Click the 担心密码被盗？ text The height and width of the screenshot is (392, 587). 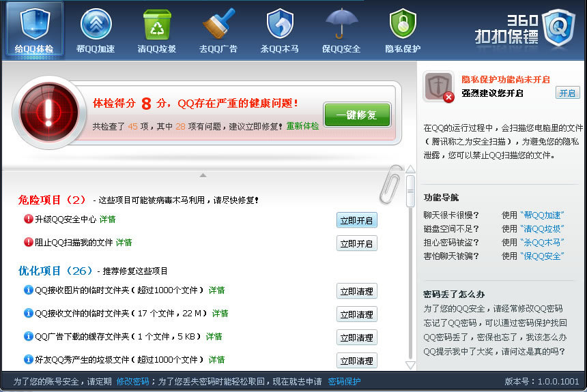(x=451, y=243)
